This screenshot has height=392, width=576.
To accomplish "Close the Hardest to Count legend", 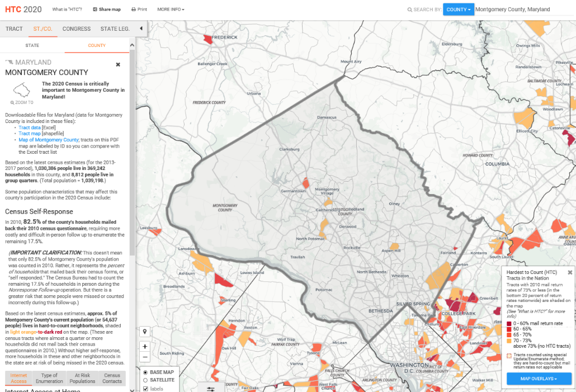I will coord(570,272).
